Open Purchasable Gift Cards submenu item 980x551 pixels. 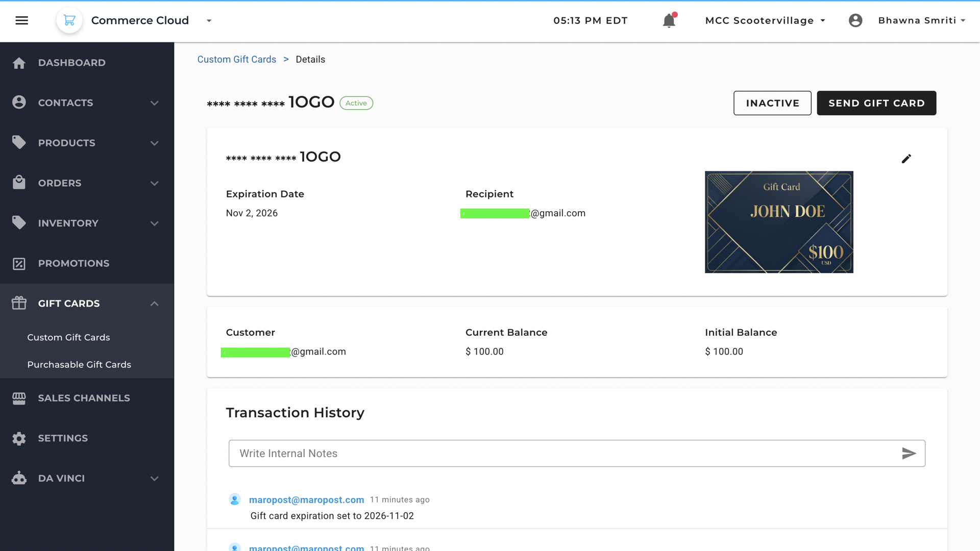point(79,365)
